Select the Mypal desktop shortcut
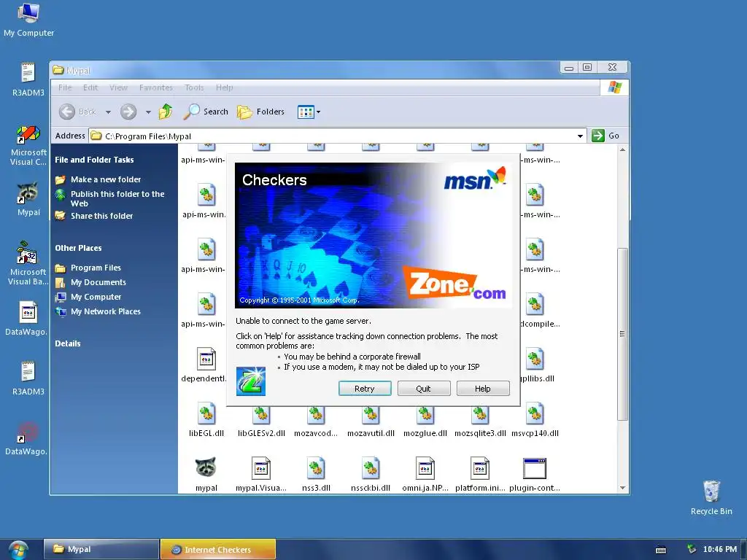Screen dimensions: 747x560 [x=28, y=199]
